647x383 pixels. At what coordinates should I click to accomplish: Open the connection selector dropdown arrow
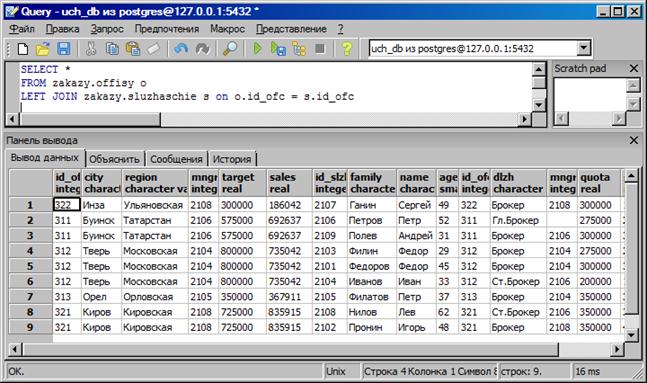(583, 48)
